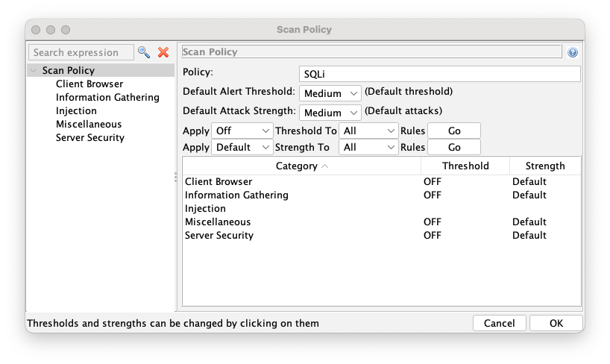The height and width of the screenshot is (364, 610).
Task: Click the red X clear-search icon
Action: pyautogui.click(x=163, y=52)
